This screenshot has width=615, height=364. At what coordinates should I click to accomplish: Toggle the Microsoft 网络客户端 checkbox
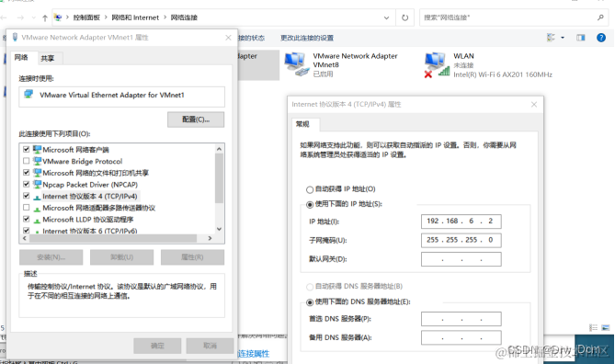[x=27, y=149]
